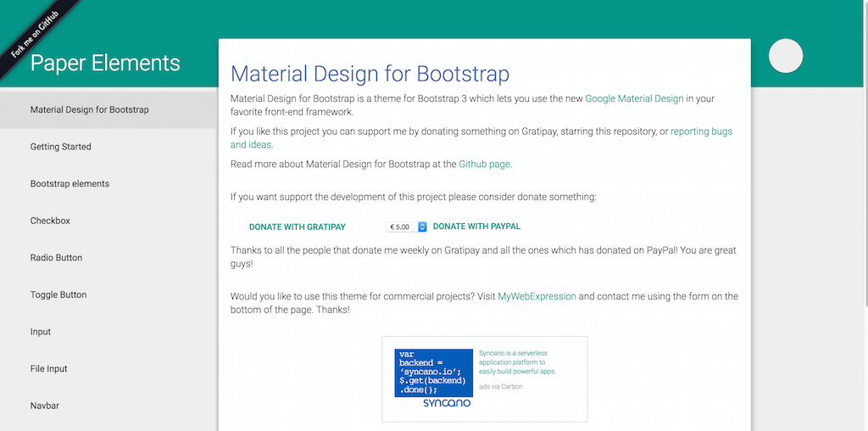The height and width of the screenshot is (431, 868).
Task: Open the Syncano serverless platform ad text
Action: coord(517,361)
